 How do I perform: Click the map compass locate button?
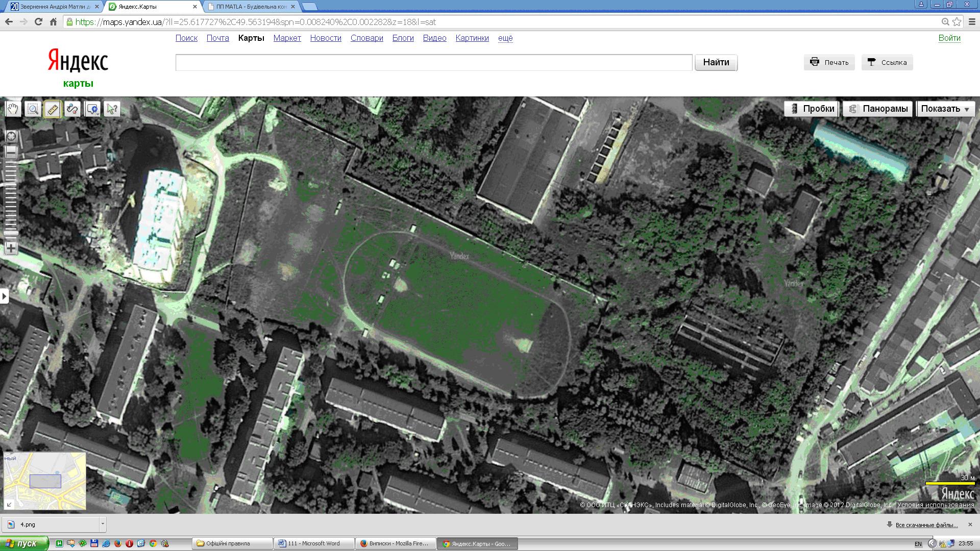pyautogui.click(x=11, y=136)
